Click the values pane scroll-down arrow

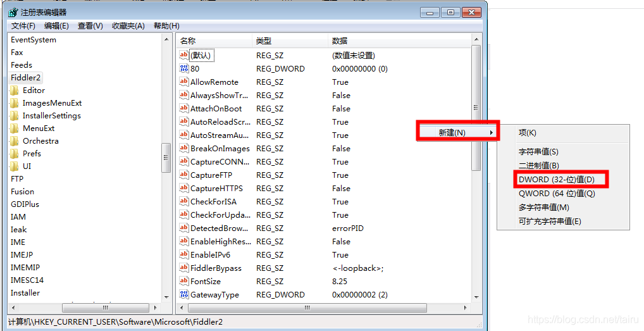476,297
